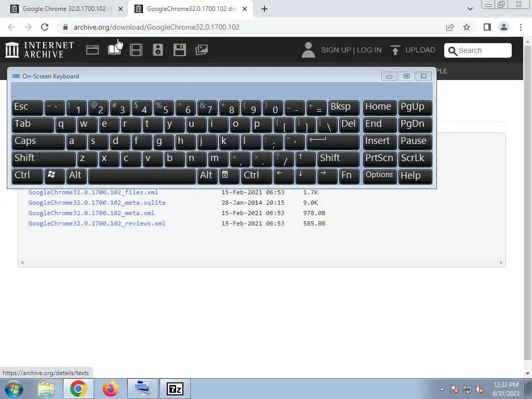Toggle right Alt key on keyboard
Screen dimensions: 532x399
click(x=207, y=176)
